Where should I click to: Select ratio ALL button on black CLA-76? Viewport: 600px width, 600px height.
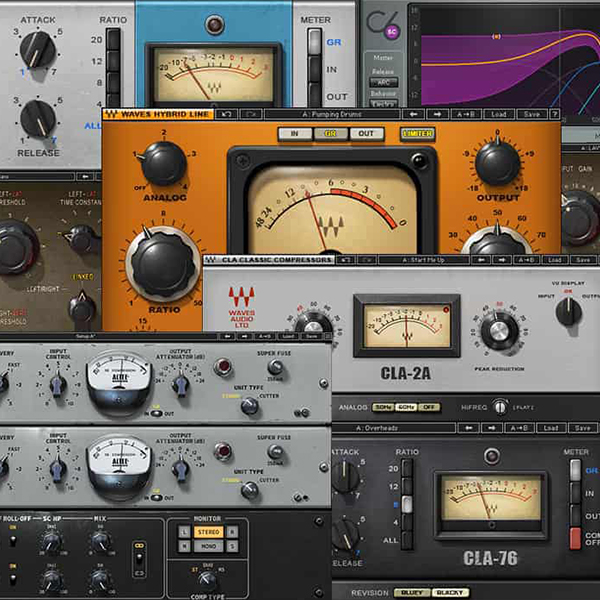pos(407,540)
